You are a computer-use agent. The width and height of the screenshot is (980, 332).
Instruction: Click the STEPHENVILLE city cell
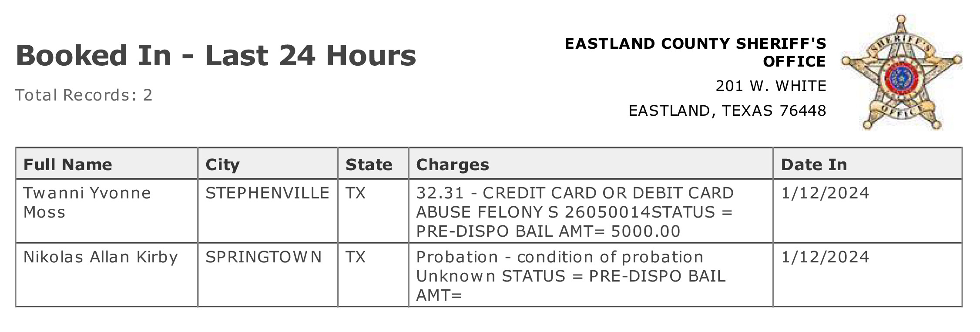click(x=267, y=193)
